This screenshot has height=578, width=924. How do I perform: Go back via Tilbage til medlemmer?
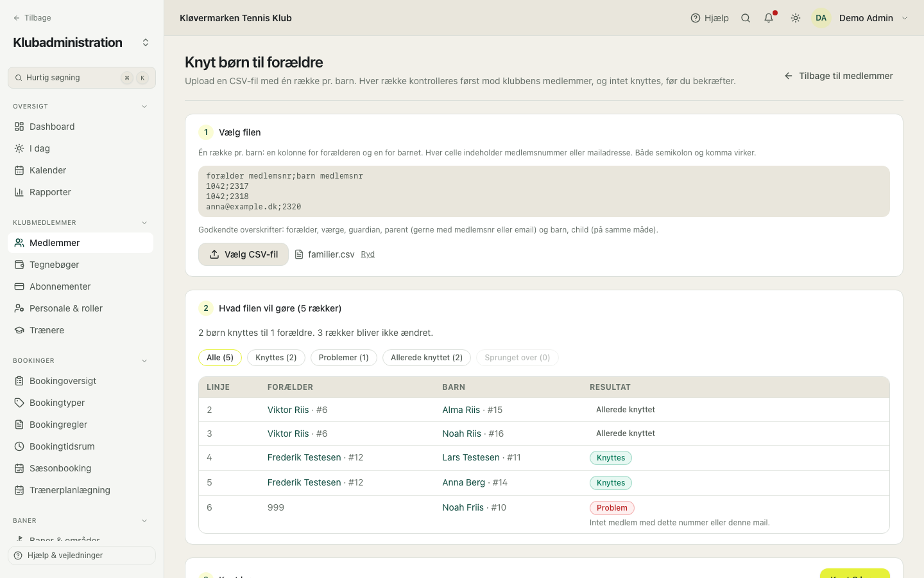tap(839, 76)
